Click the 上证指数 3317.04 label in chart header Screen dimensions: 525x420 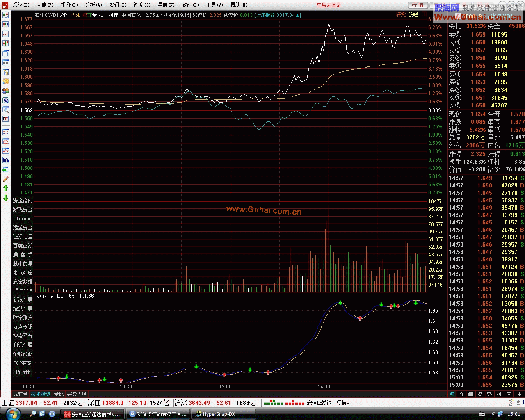277,15
